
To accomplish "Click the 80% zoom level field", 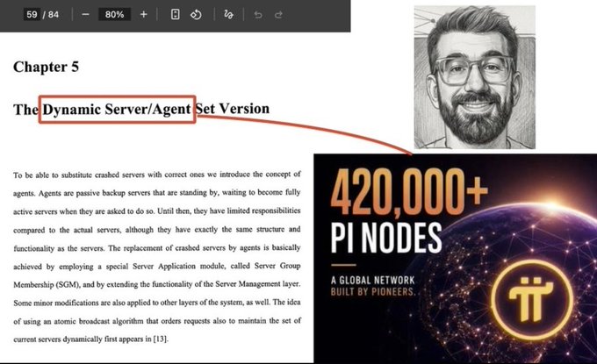I will click(x=114, y=14).
